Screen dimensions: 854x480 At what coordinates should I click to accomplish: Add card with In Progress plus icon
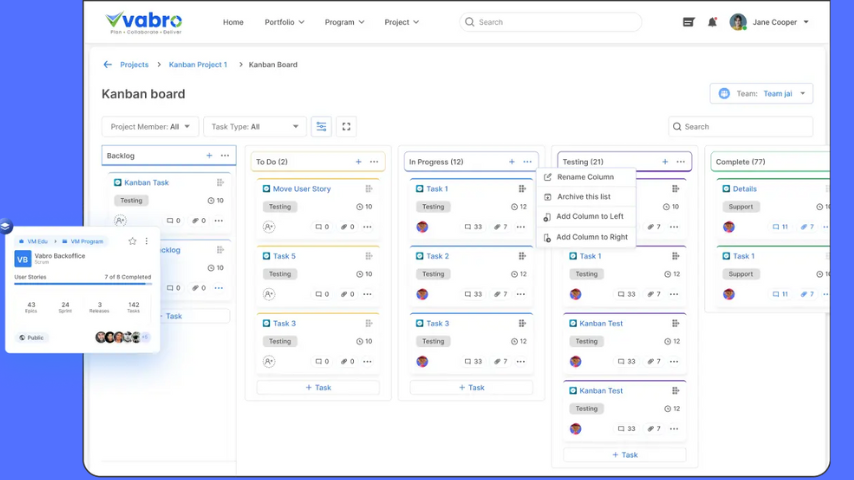click(511, 162)
